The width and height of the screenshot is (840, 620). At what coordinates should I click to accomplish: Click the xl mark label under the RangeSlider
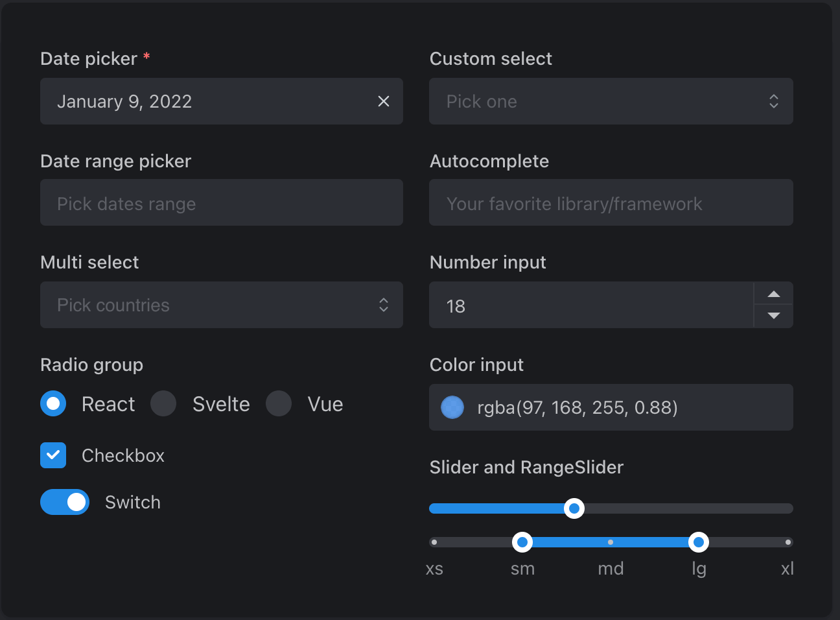point(787,569)
